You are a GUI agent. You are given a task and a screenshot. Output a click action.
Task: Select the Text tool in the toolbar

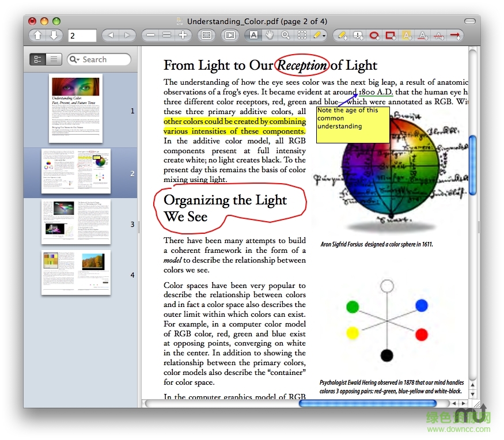coord(254,35)
